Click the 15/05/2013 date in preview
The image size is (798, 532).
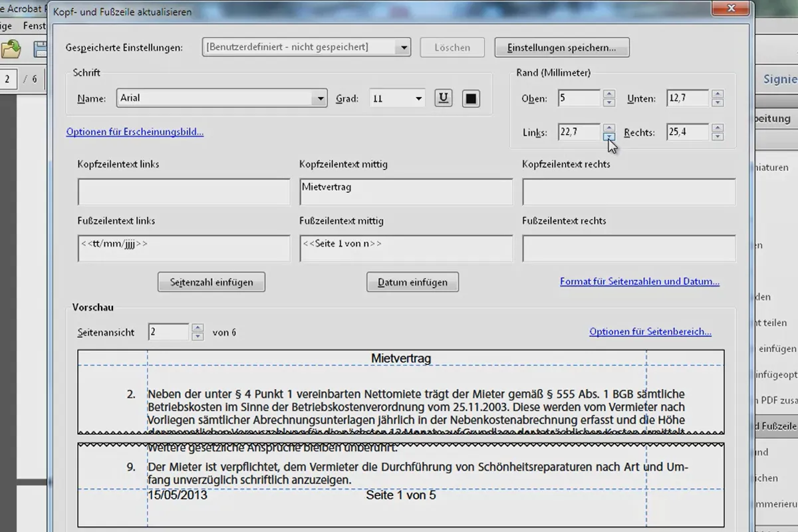178,495
